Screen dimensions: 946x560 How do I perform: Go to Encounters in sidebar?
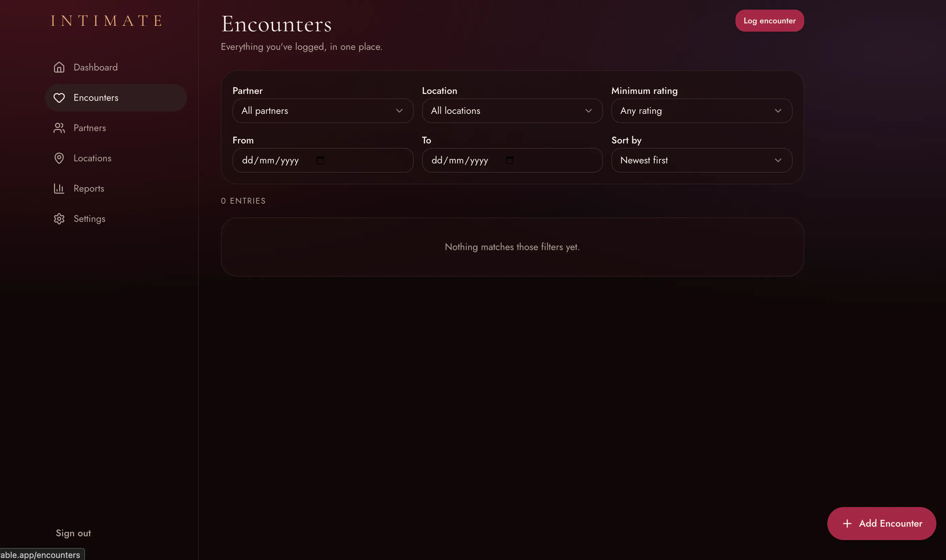116,98
